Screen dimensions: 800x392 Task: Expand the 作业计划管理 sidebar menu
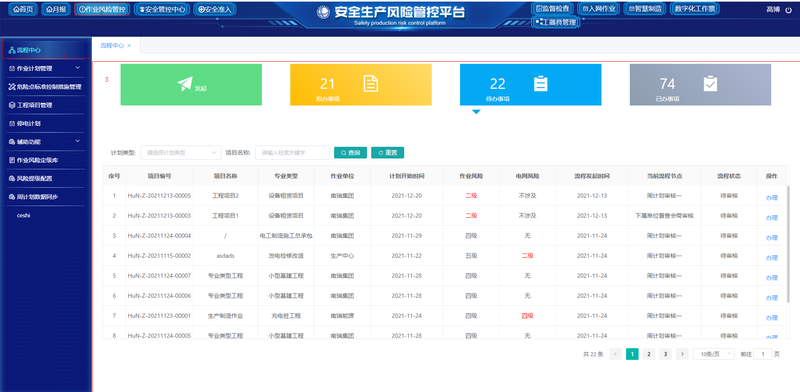click(46, 68)
